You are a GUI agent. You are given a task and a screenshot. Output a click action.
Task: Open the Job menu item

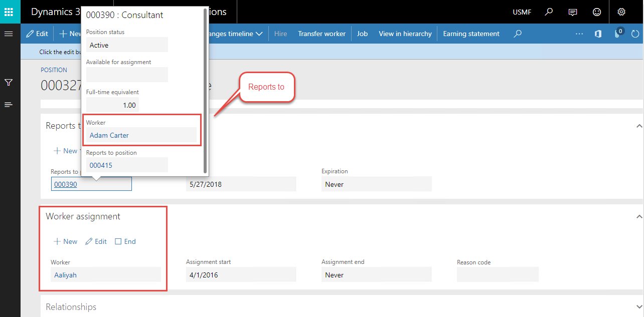(362, 34)
